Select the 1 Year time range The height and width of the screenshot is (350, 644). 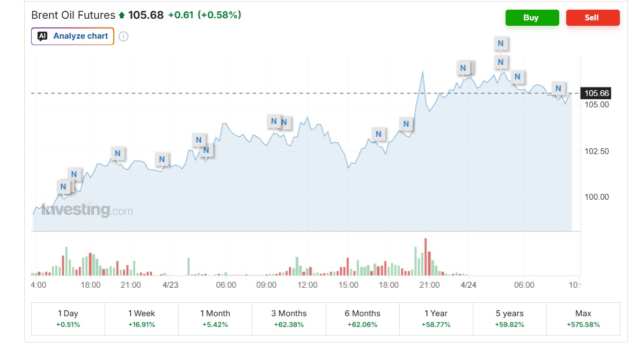click(x=436, y=319)
